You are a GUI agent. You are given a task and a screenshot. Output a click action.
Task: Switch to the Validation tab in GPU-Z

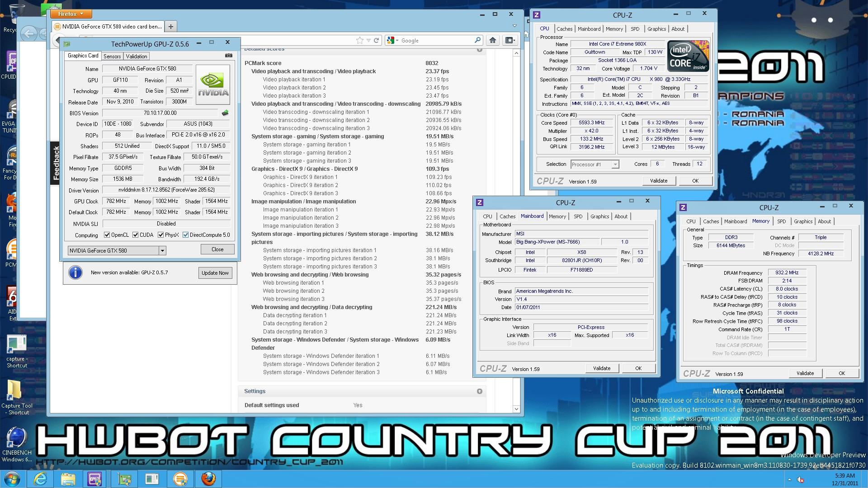click(x=136, y=56)
